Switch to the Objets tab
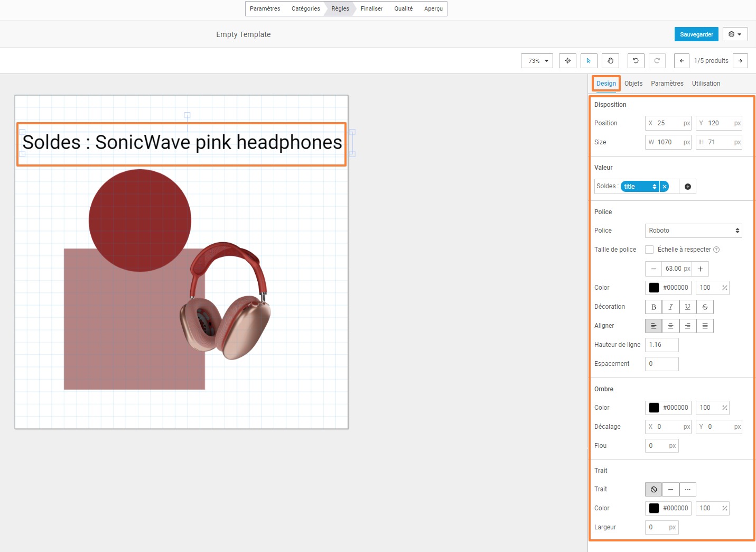The width and height of the screenshot is (756, 552). (633, 84)
